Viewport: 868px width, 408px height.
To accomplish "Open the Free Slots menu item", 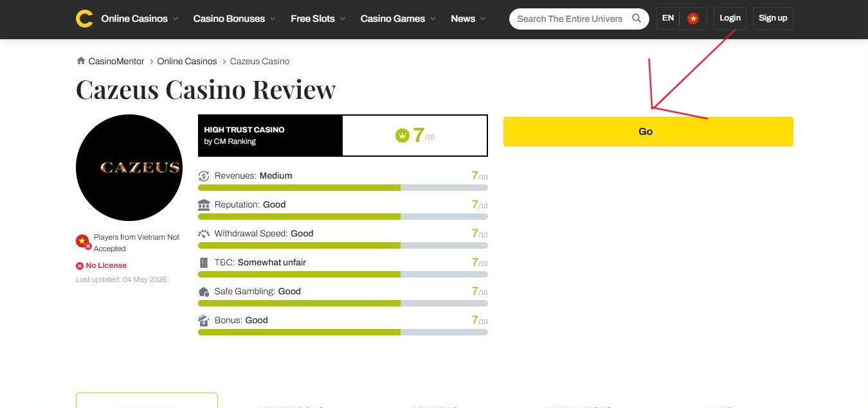I will (312, 19).
